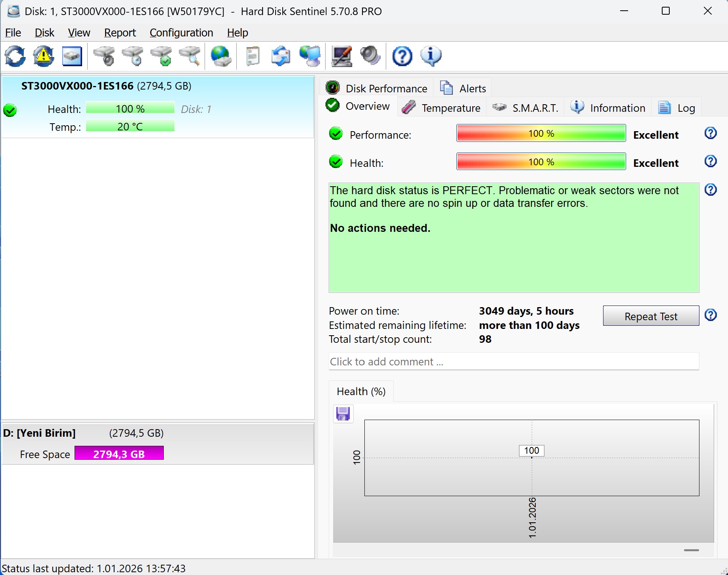The height and width of the screenshot is (575, 728).
Task: Open help next to Repeat Test button
Action: coord(710,315)
